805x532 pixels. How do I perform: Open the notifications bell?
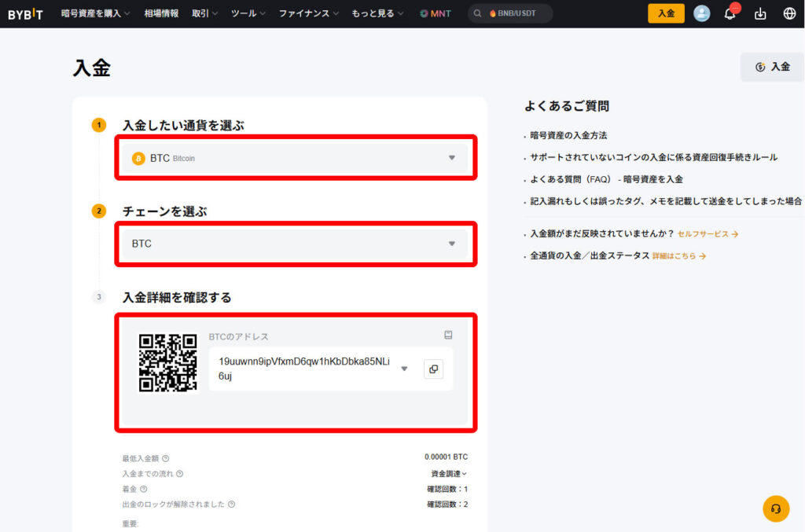pyautogui.click(x=730, y=13)
